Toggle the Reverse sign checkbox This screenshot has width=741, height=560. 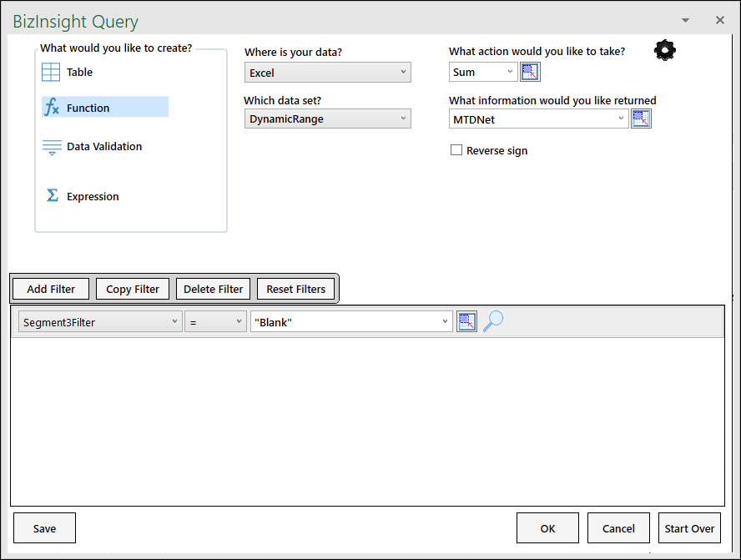tap(456, 150)
